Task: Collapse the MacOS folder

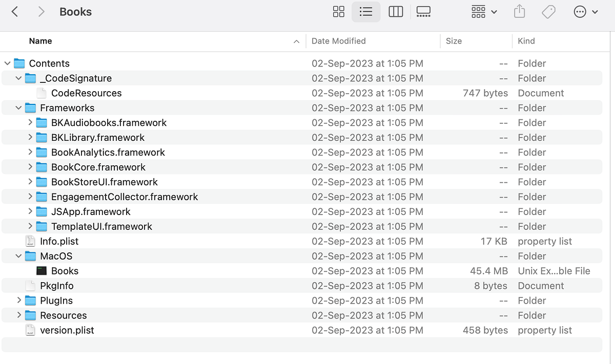Action: [19, 256]
